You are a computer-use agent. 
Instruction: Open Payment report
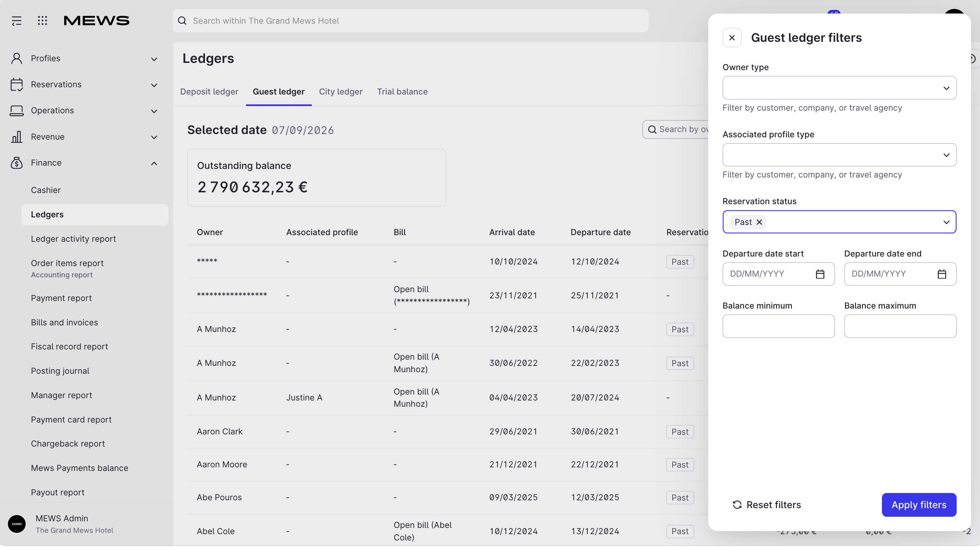[x=61, y=298]
